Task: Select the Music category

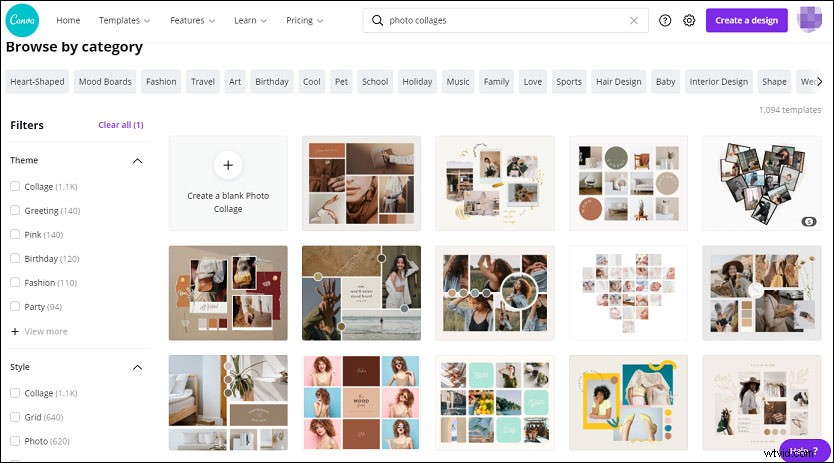Action: tap(458, 81)
